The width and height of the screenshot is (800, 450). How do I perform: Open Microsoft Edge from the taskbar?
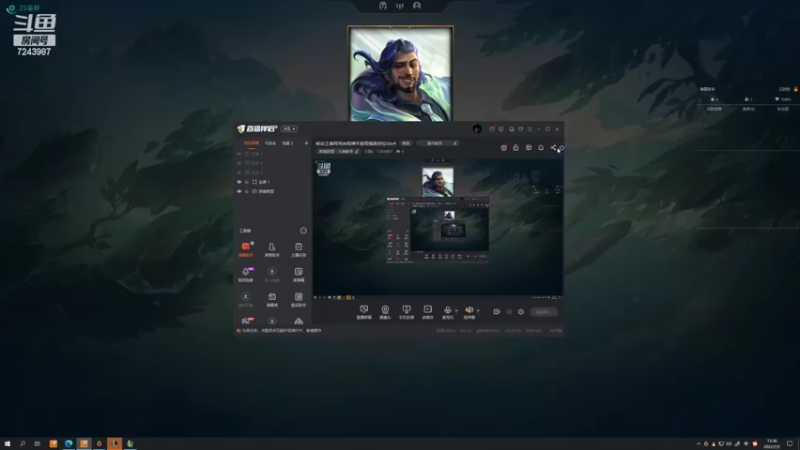(x=68, y=443)
